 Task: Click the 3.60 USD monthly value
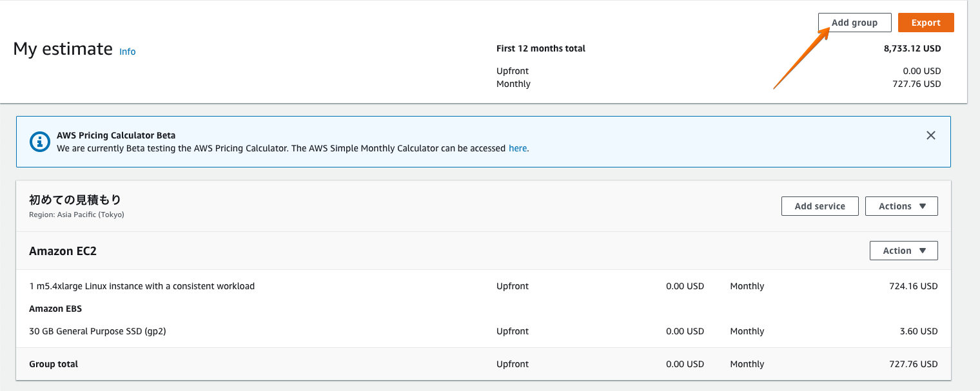click(919, 331)
